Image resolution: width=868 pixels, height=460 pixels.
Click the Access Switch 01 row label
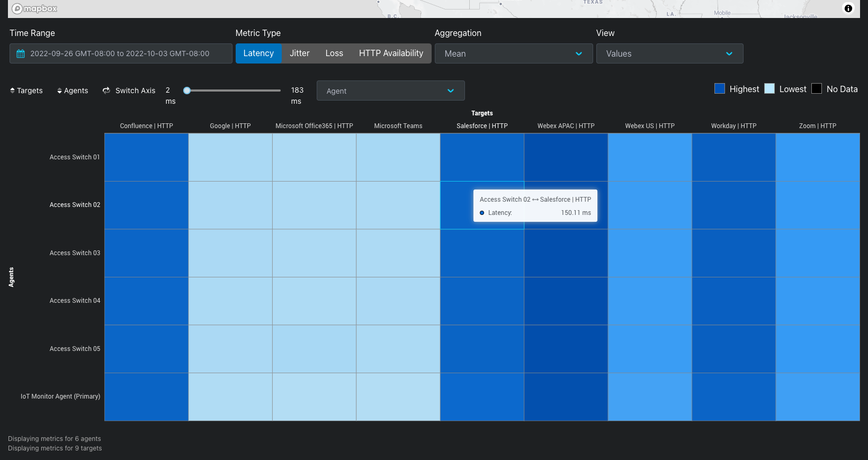coord(75,157)
